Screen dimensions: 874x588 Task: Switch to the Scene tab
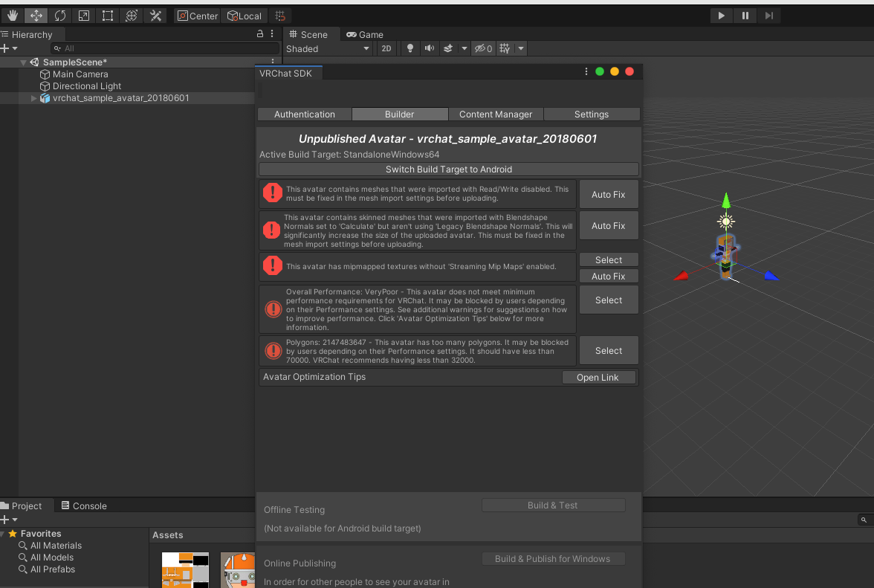[x=309, y=34]
